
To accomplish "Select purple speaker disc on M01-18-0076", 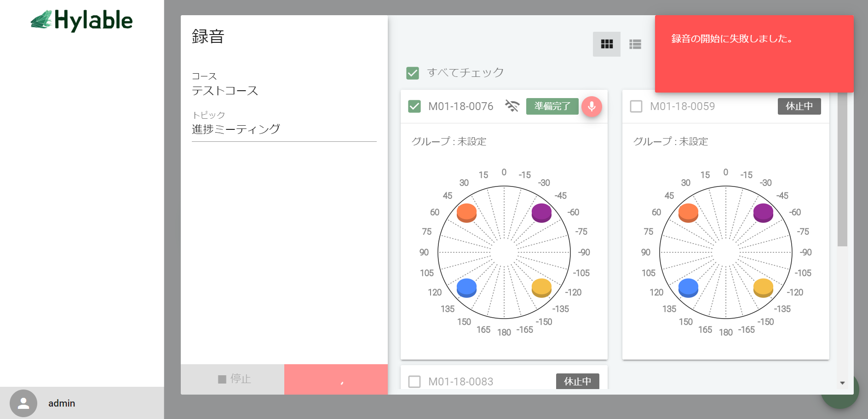I will click(541, 213).
